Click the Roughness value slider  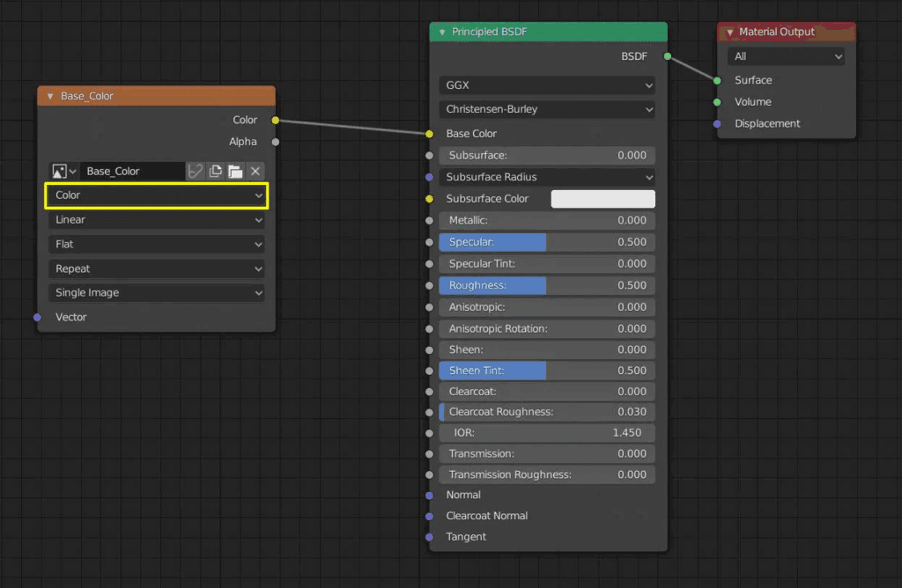[547, 286]
